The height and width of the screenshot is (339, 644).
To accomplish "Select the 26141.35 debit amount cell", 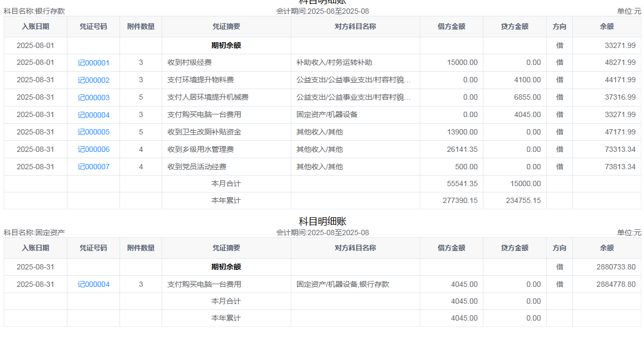I will point(462,150).
